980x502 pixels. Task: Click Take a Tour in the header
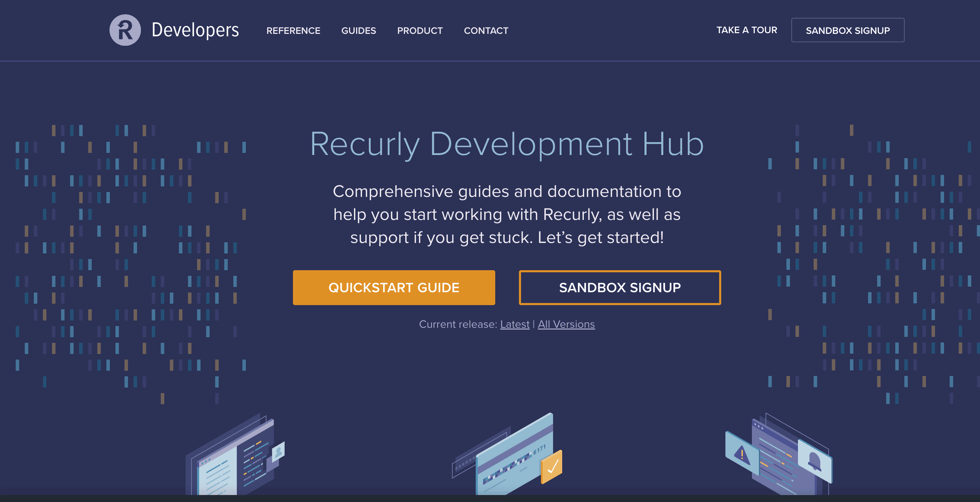tap(746, 30)
